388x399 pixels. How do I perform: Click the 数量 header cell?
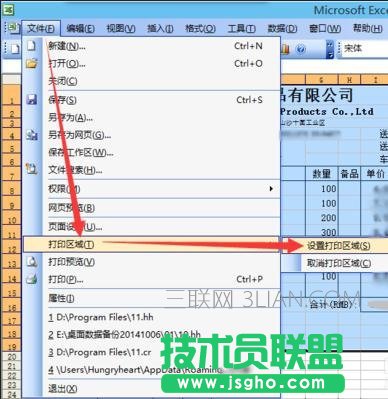coord(322,174)
